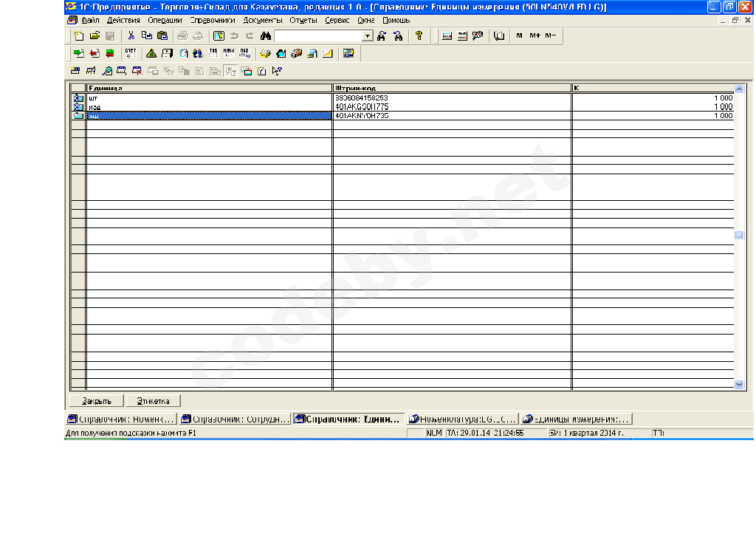The height and width of the screenshot is (548, 756).
Task: Click the yellow question mark Help icon
Action: (419, 35)
